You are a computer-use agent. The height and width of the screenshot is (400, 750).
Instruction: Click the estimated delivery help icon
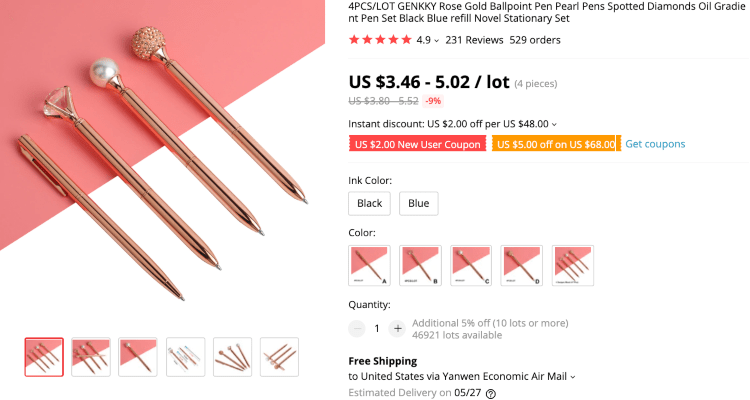pyautogui.click(x=491, y=394)
